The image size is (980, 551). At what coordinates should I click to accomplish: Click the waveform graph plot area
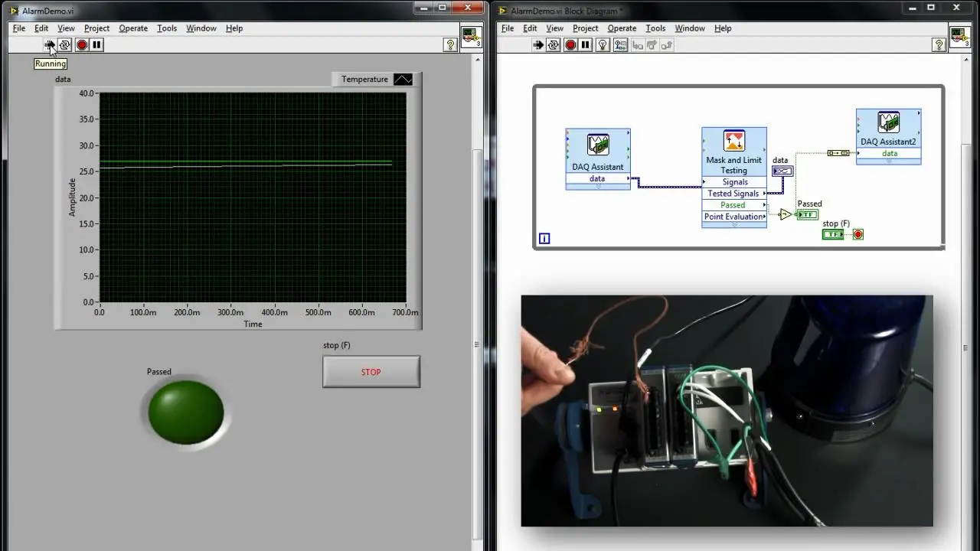253,197
